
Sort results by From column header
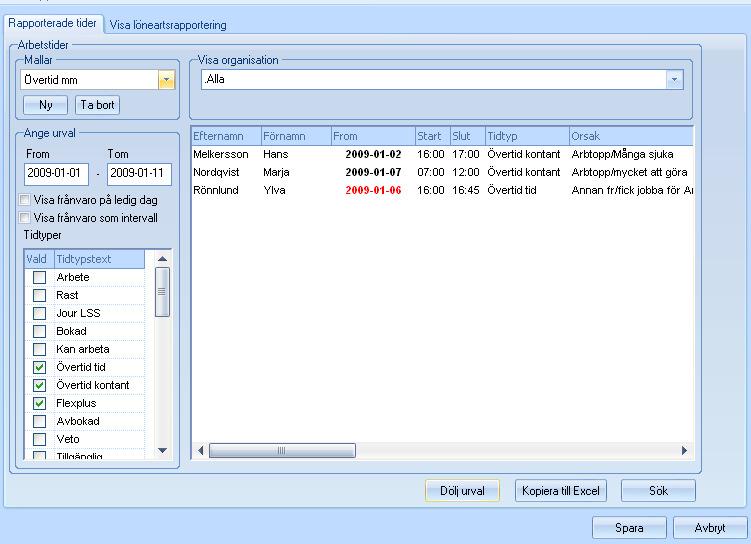tap(373, 136)
